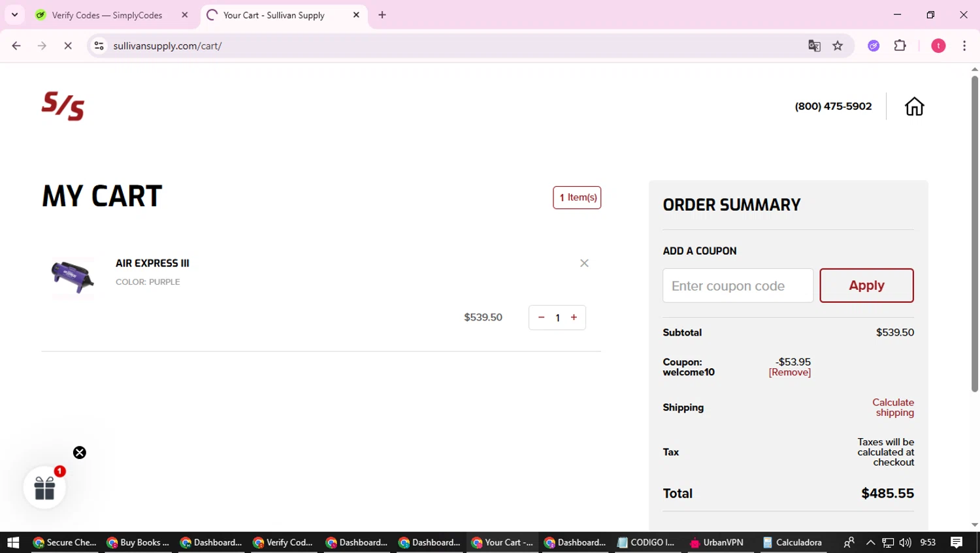Bookmark this page with the star
The image size is (980, 553).
click(838, 46)
